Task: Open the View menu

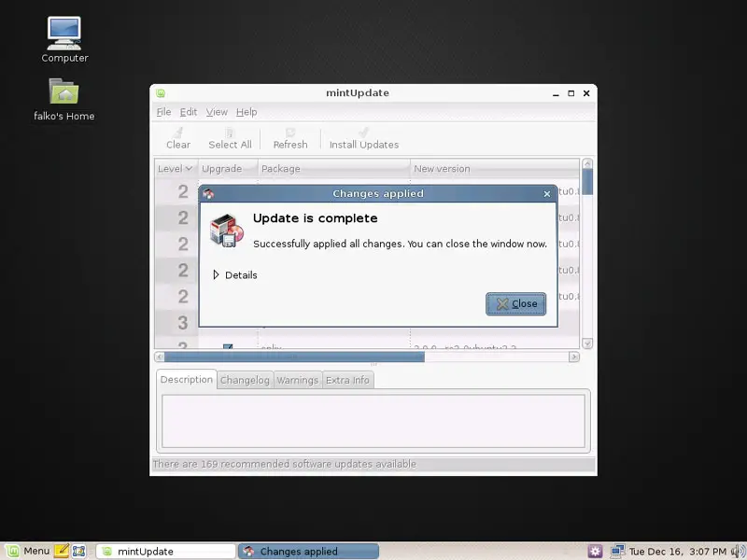Action: coord(217,112)
